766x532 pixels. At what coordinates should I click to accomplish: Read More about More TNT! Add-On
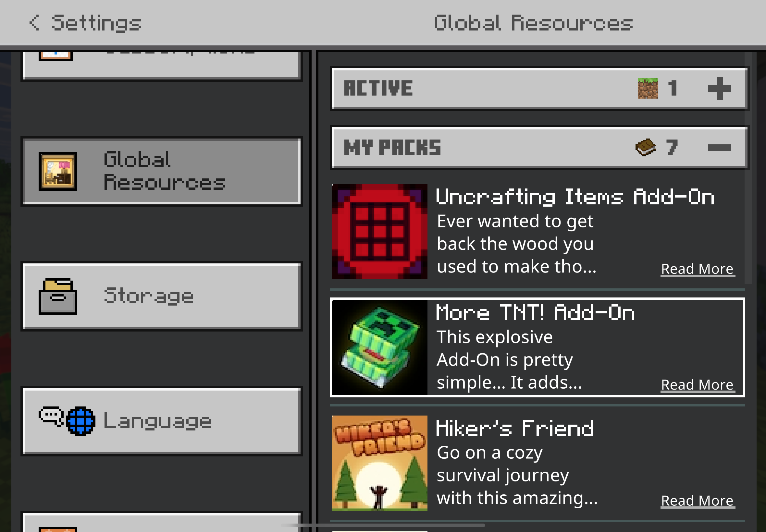(x=697, y=385)
